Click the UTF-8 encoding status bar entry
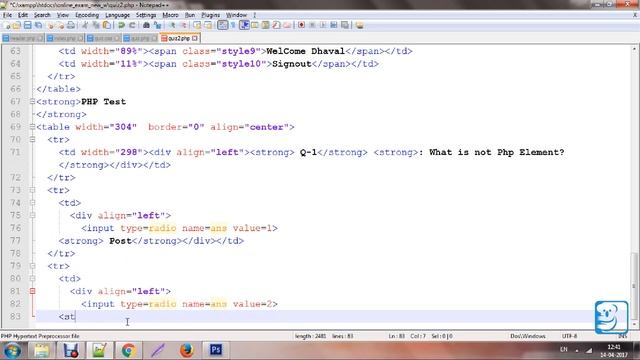 [x=569, y=336]
